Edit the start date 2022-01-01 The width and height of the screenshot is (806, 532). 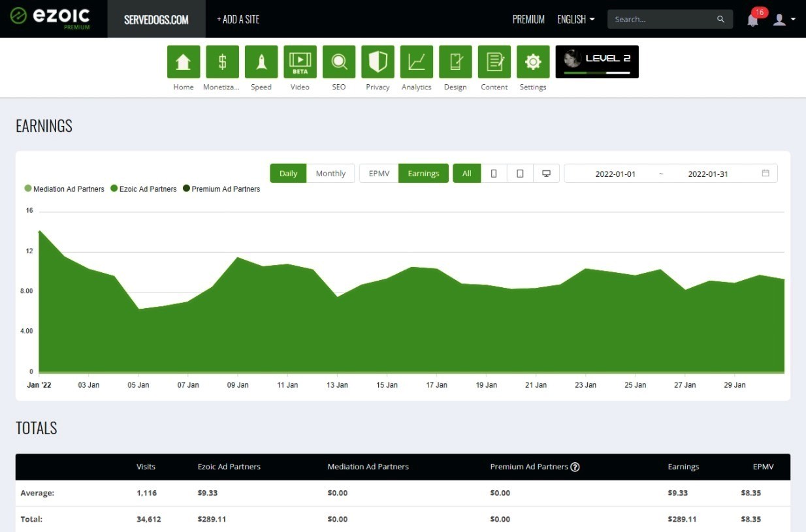(x=615, y=174)
